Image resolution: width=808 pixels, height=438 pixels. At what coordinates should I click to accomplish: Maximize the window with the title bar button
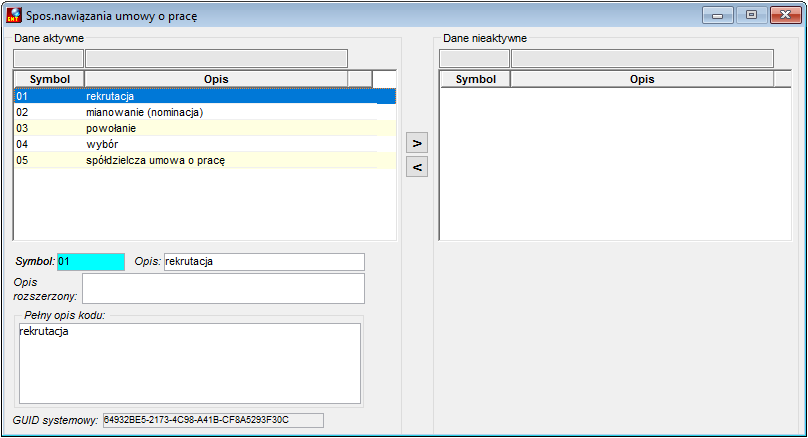751,15
